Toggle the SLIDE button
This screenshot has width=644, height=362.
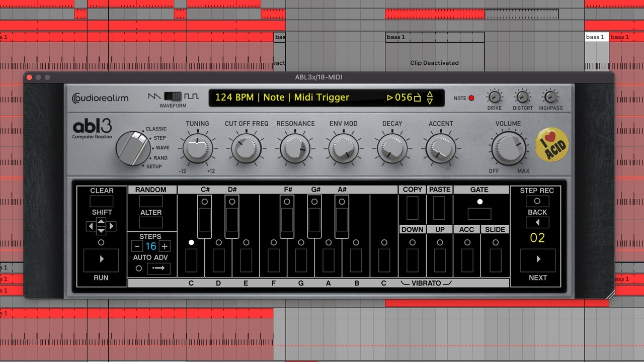pos(495,259)
